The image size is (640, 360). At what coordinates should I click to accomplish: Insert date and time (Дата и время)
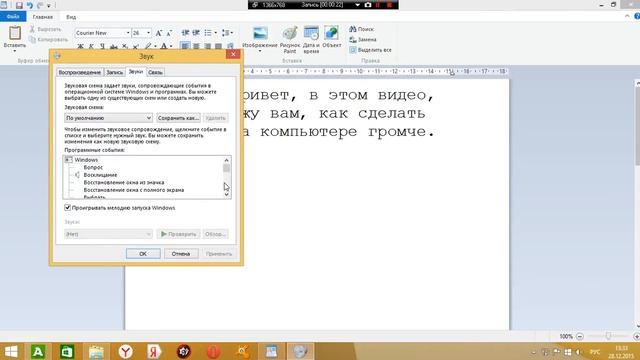[311, 39]
